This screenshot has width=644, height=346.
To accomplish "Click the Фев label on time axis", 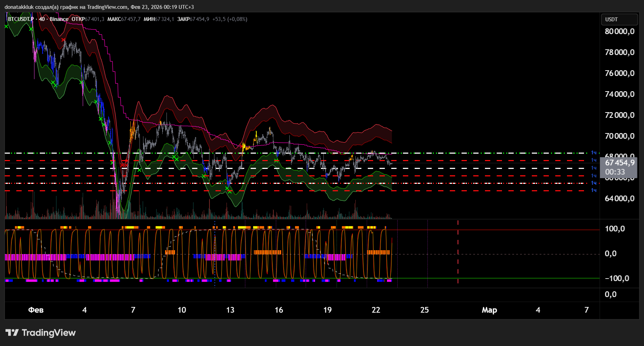I will tap(36, 310).
